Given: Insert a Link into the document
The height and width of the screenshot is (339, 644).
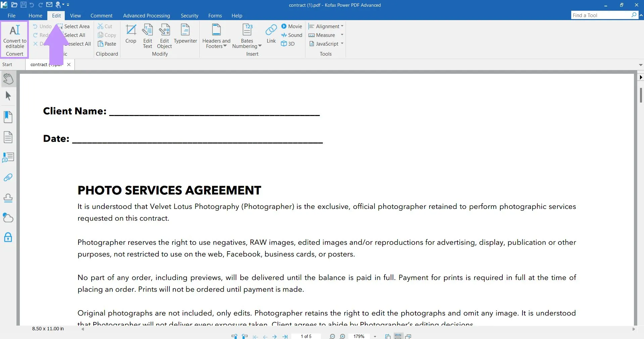Looking at the screenshot, I should [271, 34].
